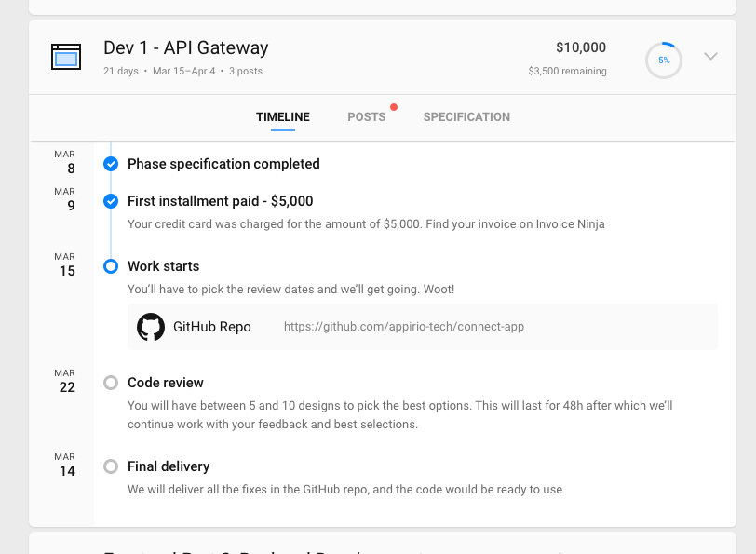This screenshot has width=756, height=554.
Task: Click the 3 posts count text
Action: tap(246, 71)
